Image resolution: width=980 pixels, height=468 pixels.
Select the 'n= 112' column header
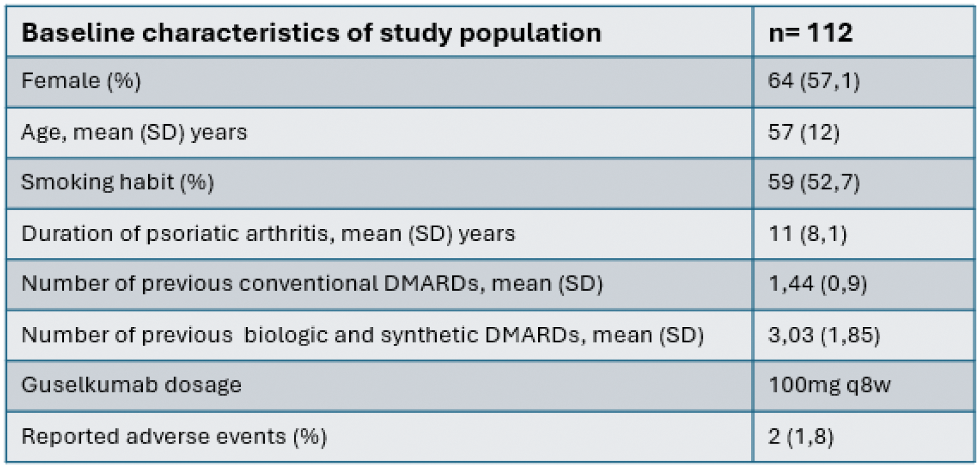810,33
